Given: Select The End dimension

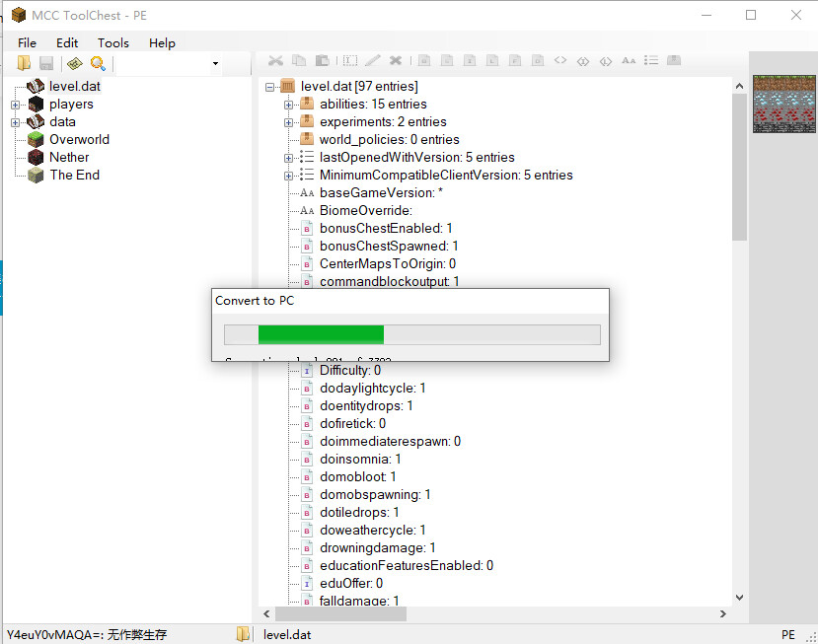Looking at the screenshot, I should pos(75,175).
